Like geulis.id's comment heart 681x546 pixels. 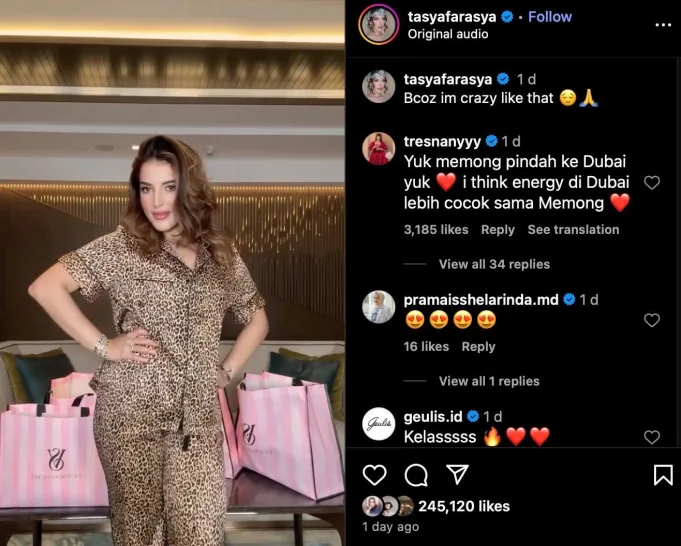click(x=652, y=437)
